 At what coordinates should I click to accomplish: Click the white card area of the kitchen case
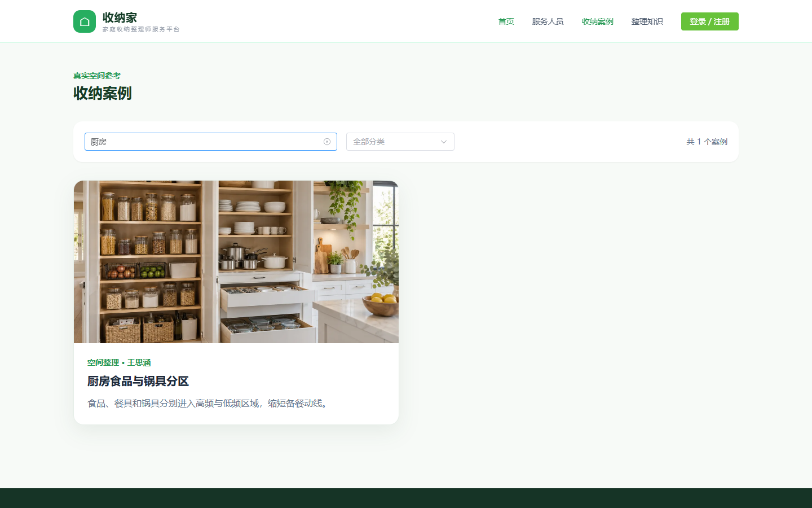[x=236, y=384]
